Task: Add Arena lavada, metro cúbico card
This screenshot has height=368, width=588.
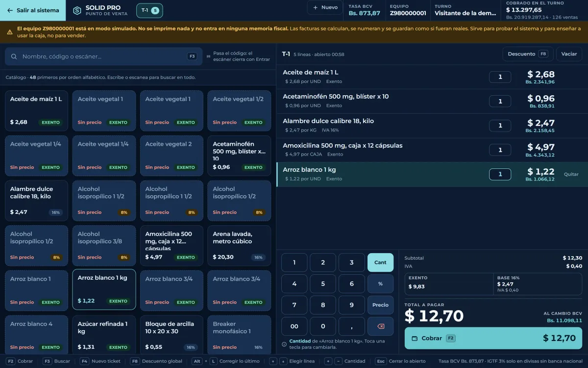Action: pyautogui.click(x=239, y=245)
